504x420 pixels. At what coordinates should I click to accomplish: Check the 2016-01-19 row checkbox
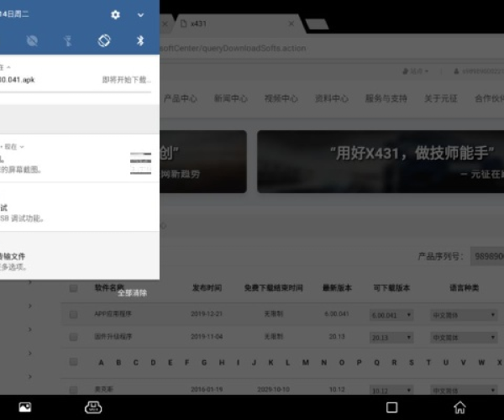74,390
